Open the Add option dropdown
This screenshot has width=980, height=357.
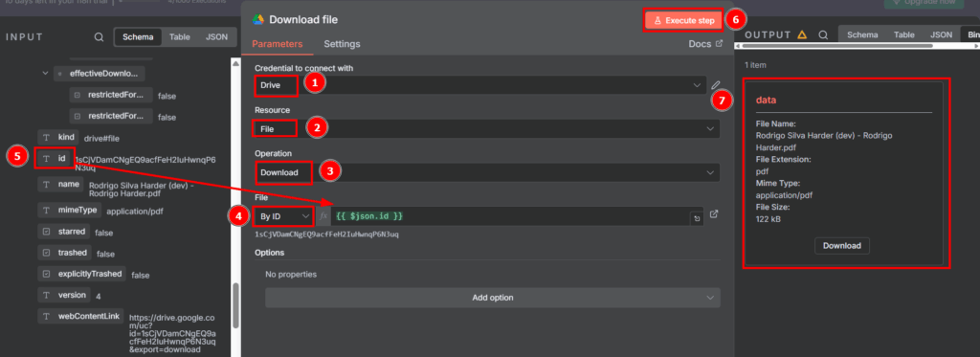493,298
